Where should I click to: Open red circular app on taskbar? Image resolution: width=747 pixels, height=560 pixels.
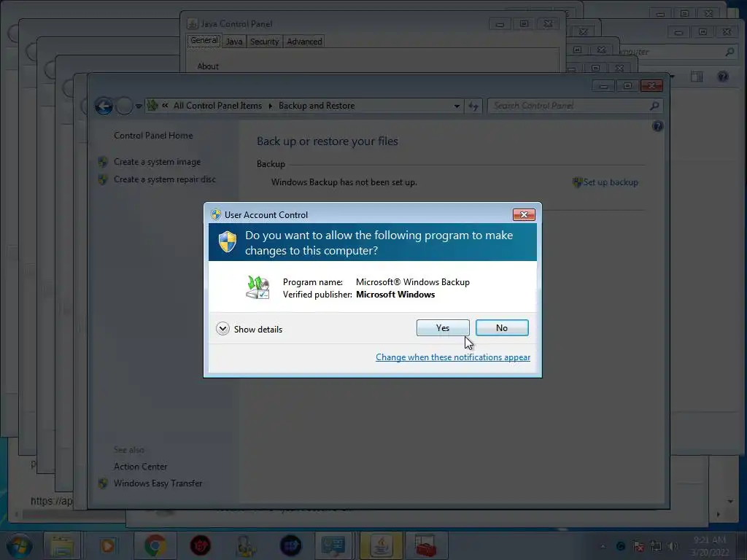tap(200, 545)
